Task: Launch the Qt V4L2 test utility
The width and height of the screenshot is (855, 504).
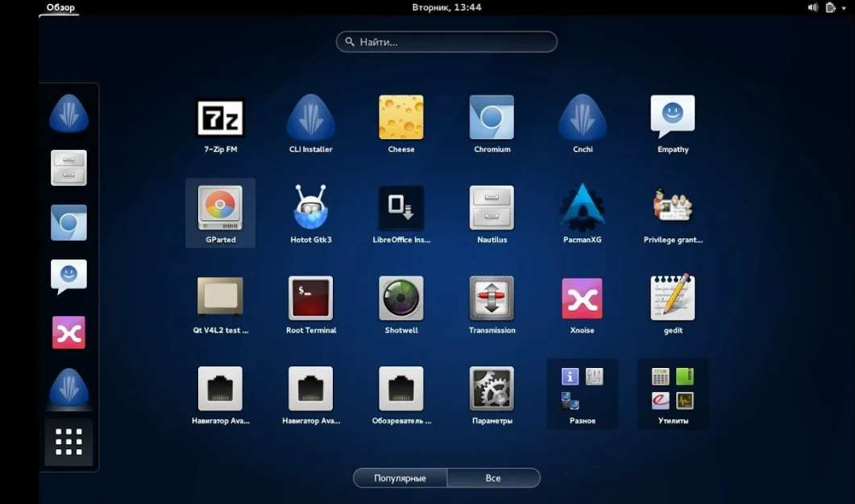Action: coord(220,298)
